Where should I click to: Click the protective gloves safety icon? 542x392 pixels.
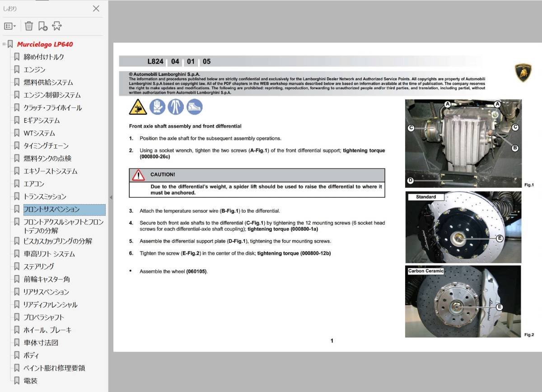pos(158,107)
